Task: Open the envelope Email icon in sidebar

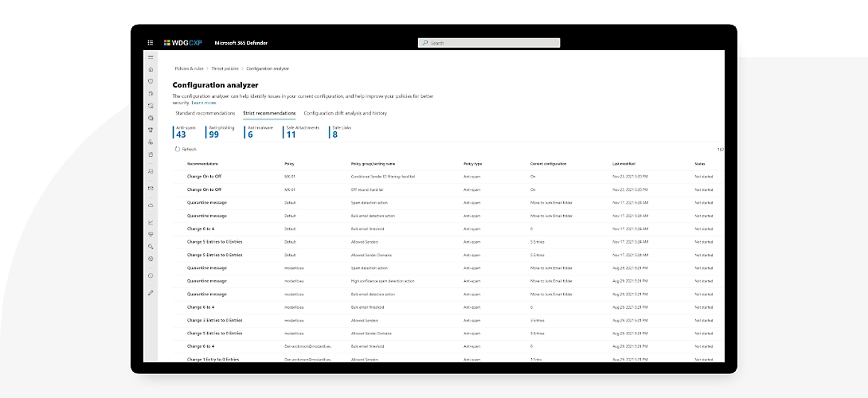Action: coord(151,188)
